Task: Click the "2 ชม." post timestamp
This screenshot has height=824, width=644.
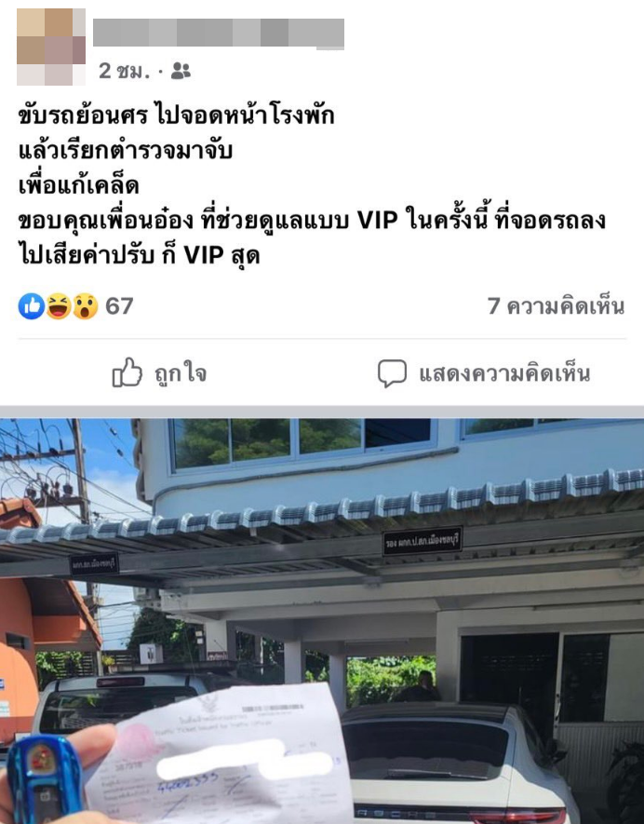Action: (x=125, y=71)
